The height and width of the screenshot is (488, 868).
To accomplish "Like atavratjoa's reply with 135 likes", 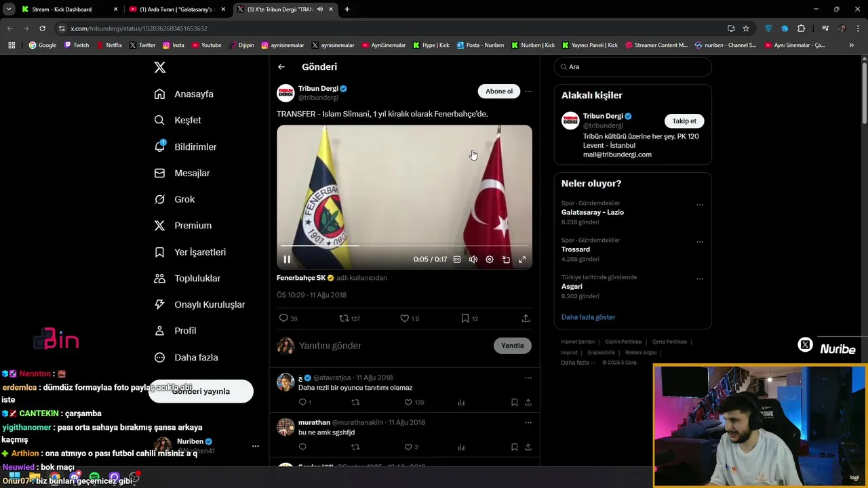I will (x=414, y=402).
